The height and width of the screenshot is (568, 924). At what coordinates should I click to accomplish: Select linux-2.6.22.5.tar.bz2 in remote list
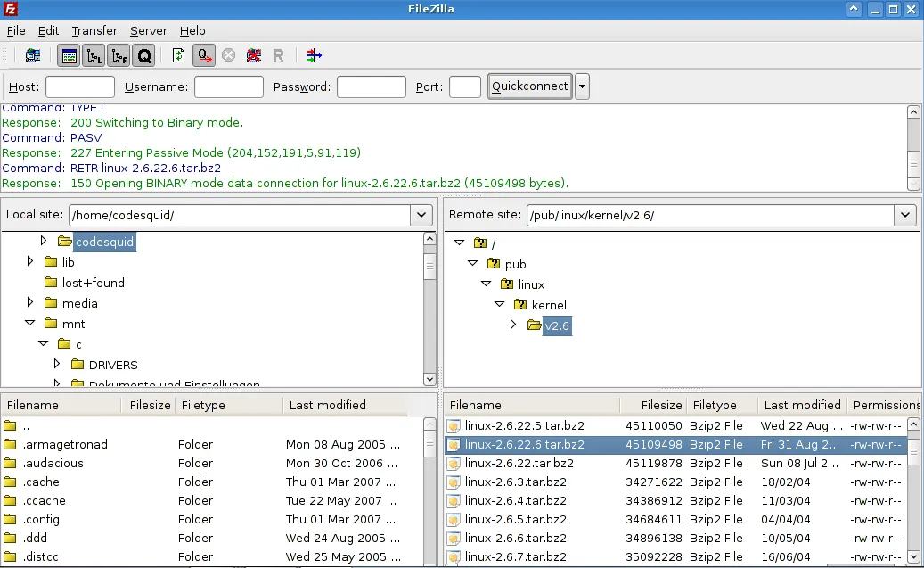point(675,426)
